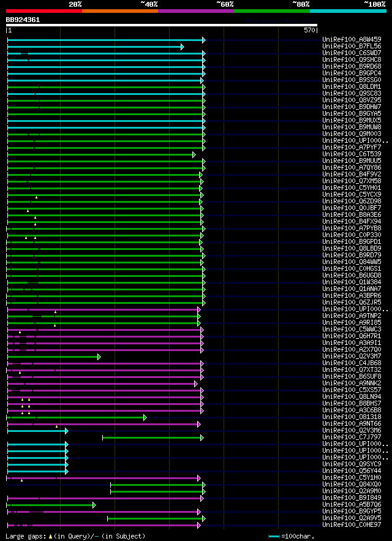392x541 pixels.
Task: Click the arrowhead ending the Q2A9V5 alignment
Action: tap(204, 519)
